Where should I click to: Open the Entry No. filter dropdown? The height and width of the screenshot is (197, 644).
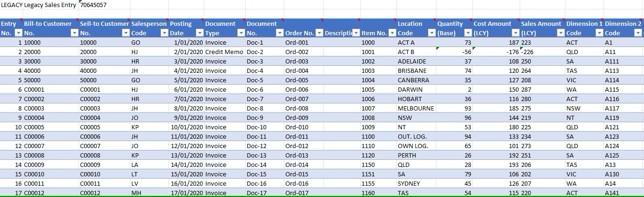pyautogui.click(x=19, y=33)
